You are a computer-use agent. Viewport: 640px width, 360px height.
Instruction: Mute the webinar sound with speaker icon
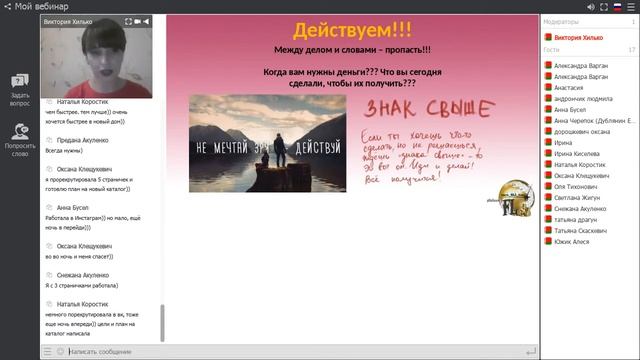pyautogui.click(x=591, y=7)
